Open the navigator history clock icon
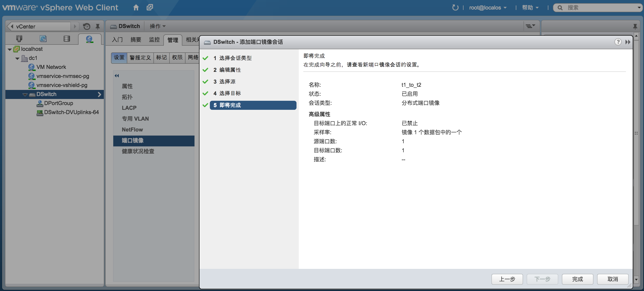The image size is (644, 291). pyautogui.click(x=86, y=26)
